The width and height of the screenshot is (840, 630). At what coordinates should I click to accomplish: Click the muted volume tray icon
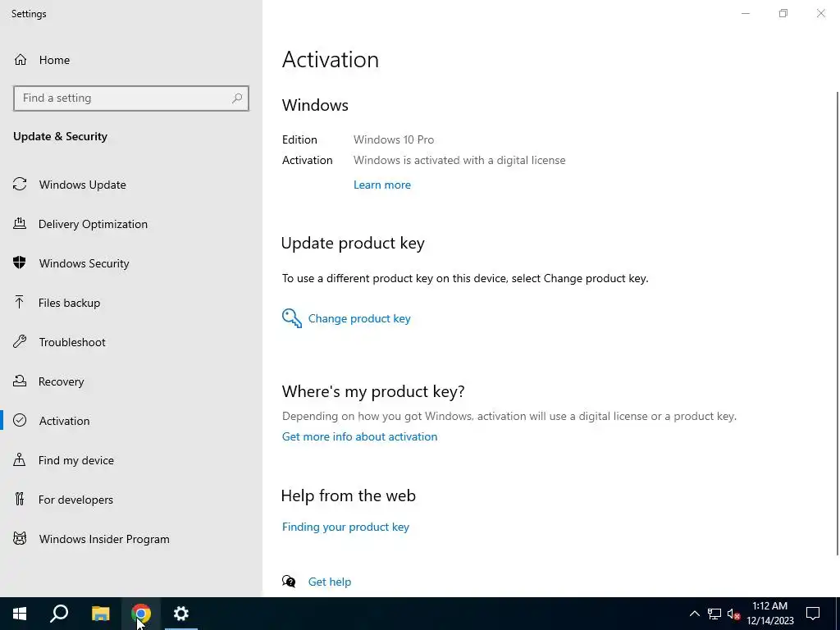(x=733, y=614)
